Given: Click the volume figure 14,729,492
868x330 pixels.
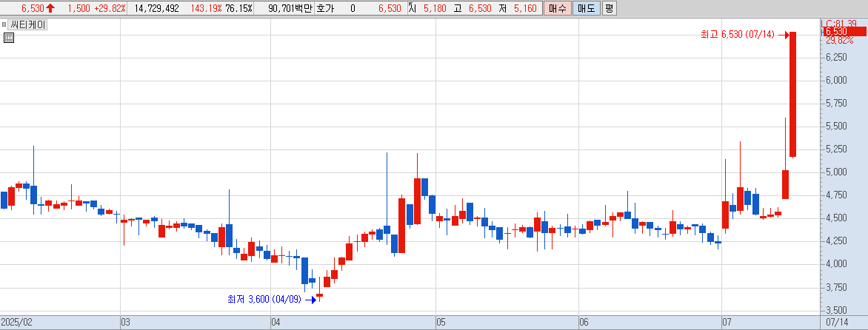Looking at the screenshot, I should pyautogui.click(x=157, y=8).
